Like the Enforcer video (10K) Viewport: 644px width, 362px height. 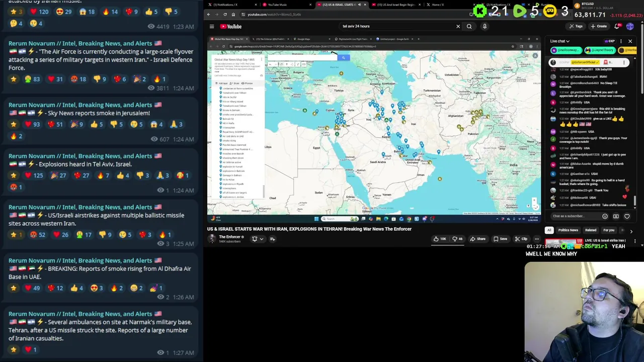(x=440, y=239)
